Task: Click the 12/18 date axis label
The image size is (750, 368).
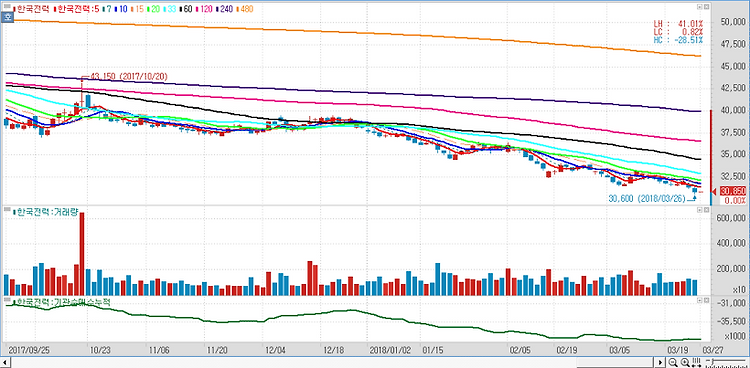Action: (333, 349)
